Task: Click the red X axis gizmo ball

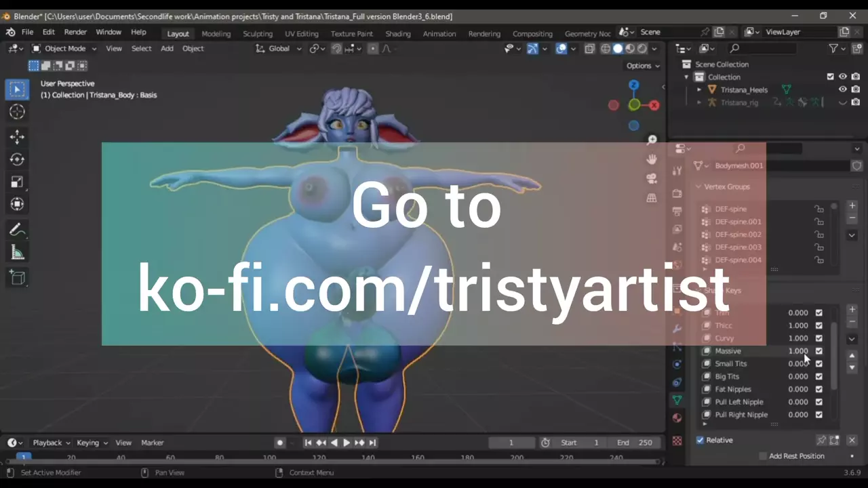Action: (654, 105)
